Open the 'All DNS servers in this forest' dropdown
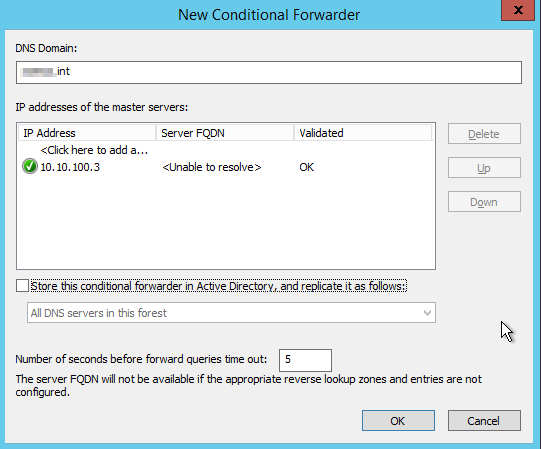The image size is (541, 449). pyautogui.click(x=231, y=313)
